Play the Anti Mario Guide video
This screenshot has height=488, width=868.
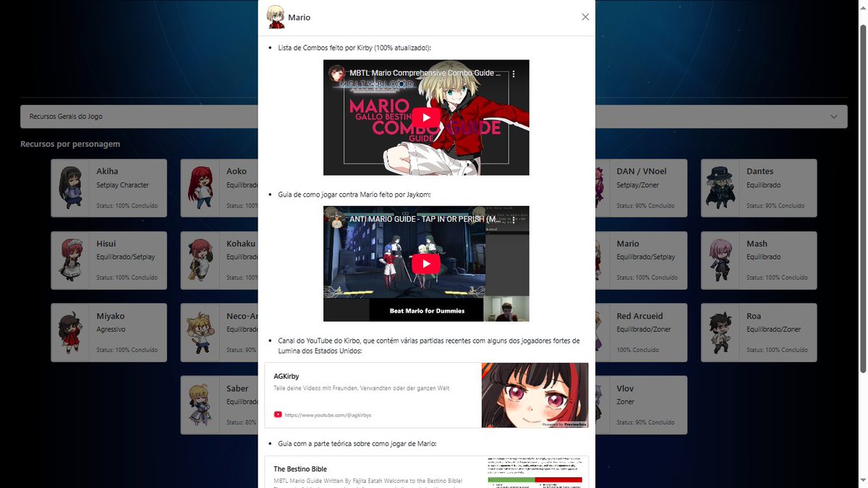425,263
